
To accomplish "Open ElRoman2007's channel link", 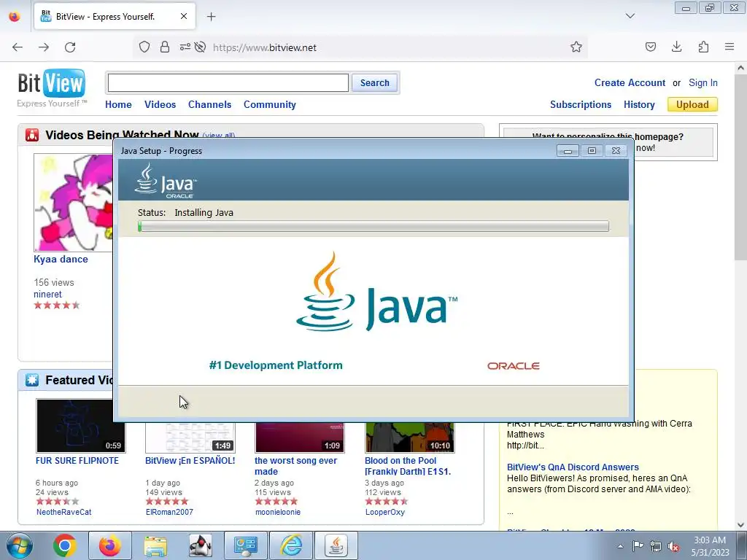I will click(169, 513).
